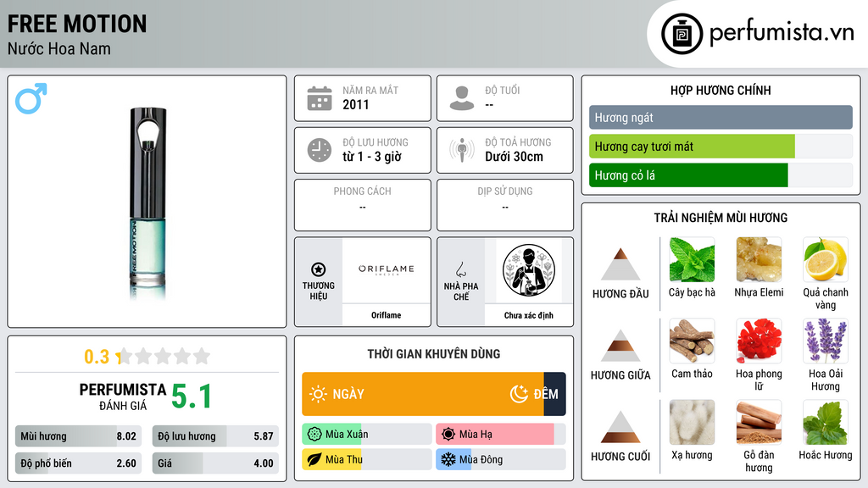Click the Hương cuối pyramid icon

(620, 427)
